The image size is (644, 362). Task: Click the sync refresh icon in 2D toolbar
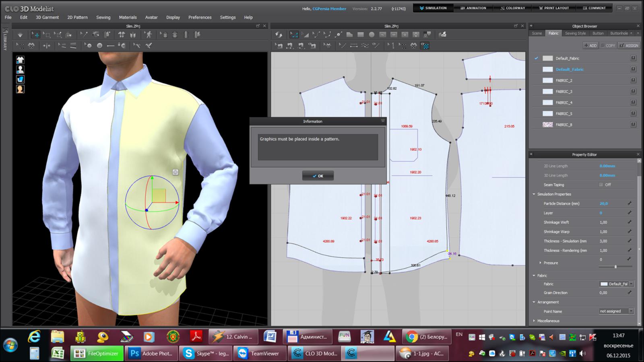(279, 35)
